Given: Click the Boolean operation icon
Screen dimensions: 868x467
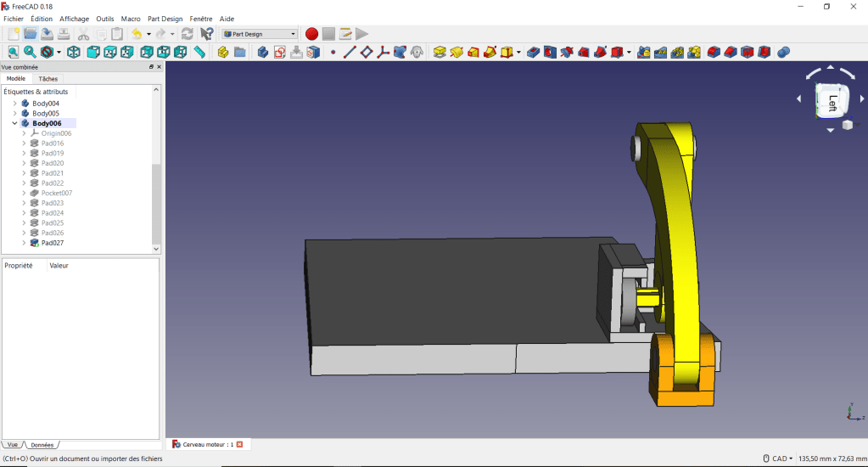Looking at the screenshot, I should coord(783,53).
